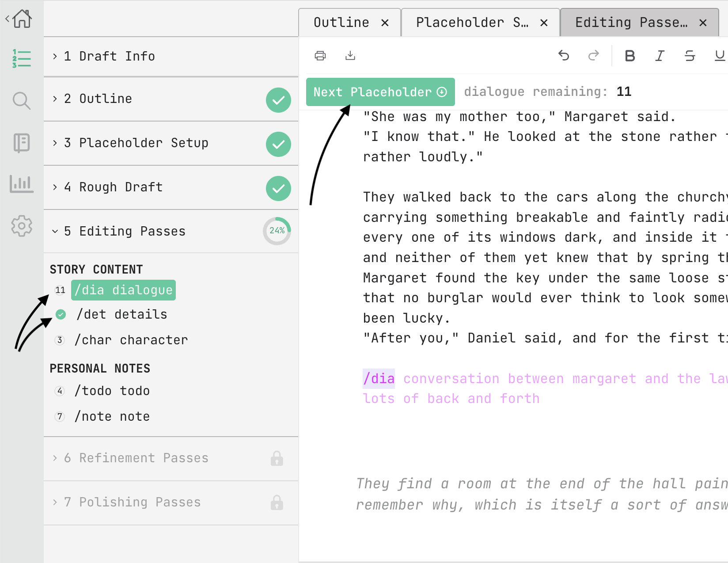
Task: Open the settings gear icon
Action: 22,226
